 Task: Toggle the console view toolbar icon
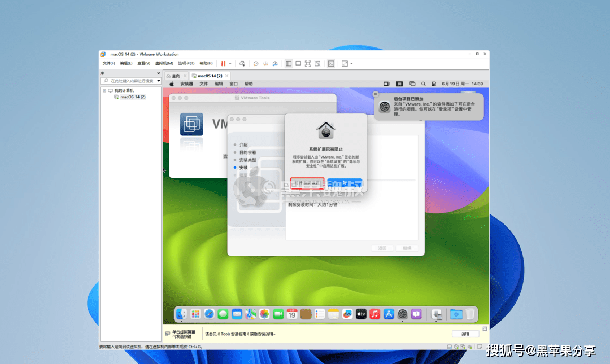click(331, 63)
